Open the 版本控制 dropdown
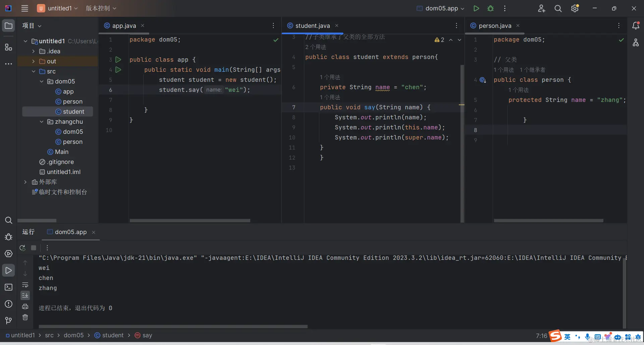 101,8
